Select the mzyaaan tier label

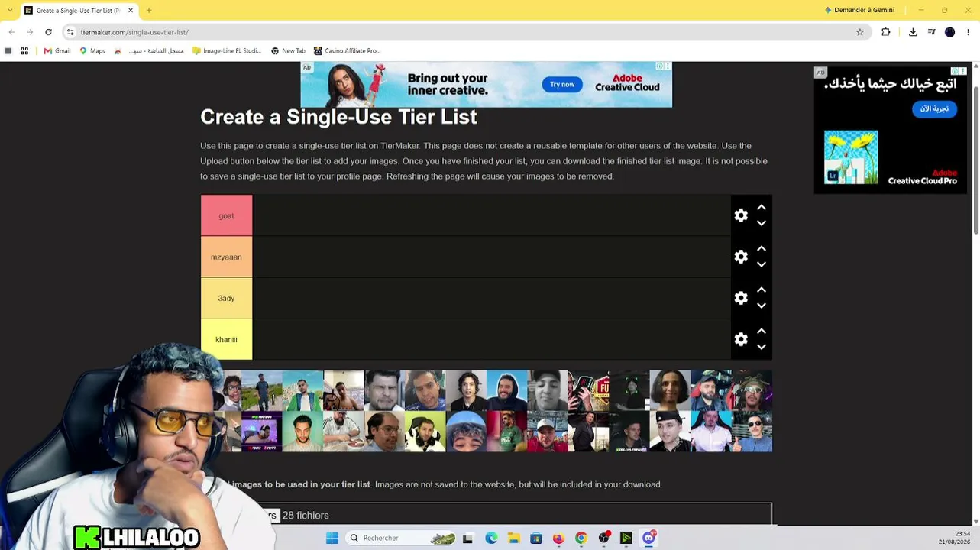[x=226, y=257]
